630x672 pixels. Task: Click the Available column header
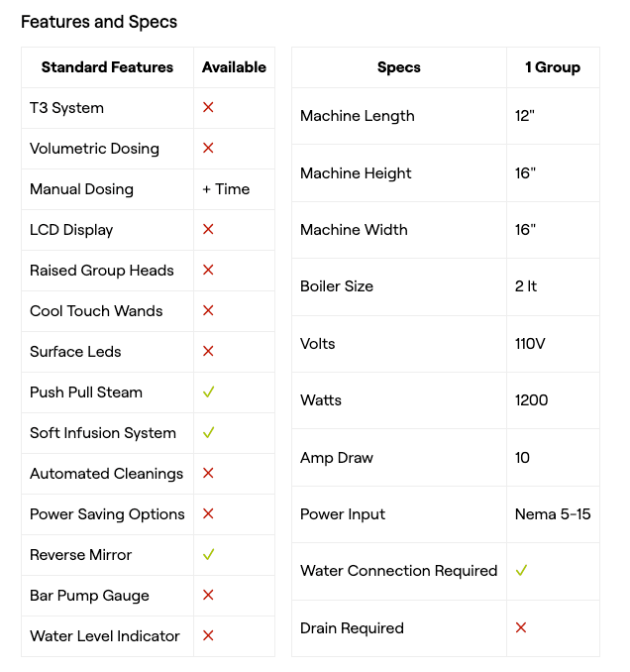click(234, 67)
